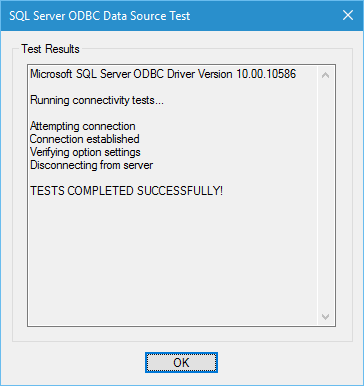Click the word SUCCESSFULLY! in the results

pos(180,191)
